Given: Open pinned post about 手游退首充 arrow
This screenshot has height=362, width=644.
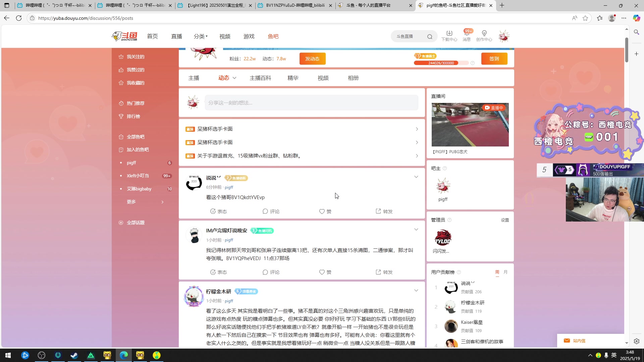Looking at the screenshot, I should tap(417, 156).
